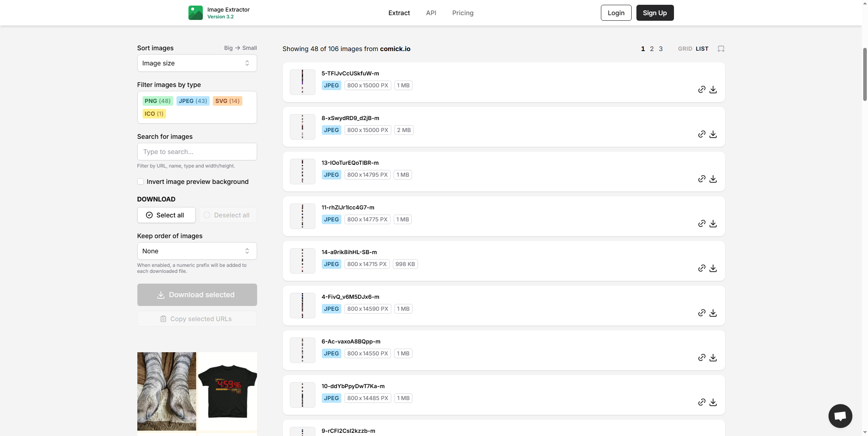Toggle Invert image preview background checkbox
Viewport: 868px width, 436px height.
[141, 182]
